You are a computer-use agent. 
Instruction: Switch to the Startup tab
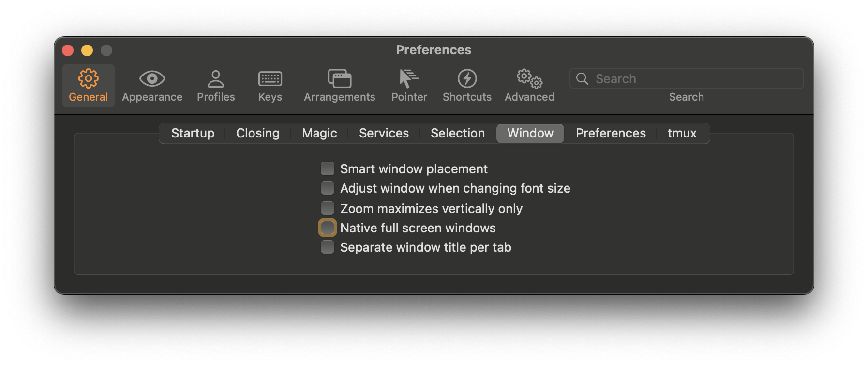(193, 133)
